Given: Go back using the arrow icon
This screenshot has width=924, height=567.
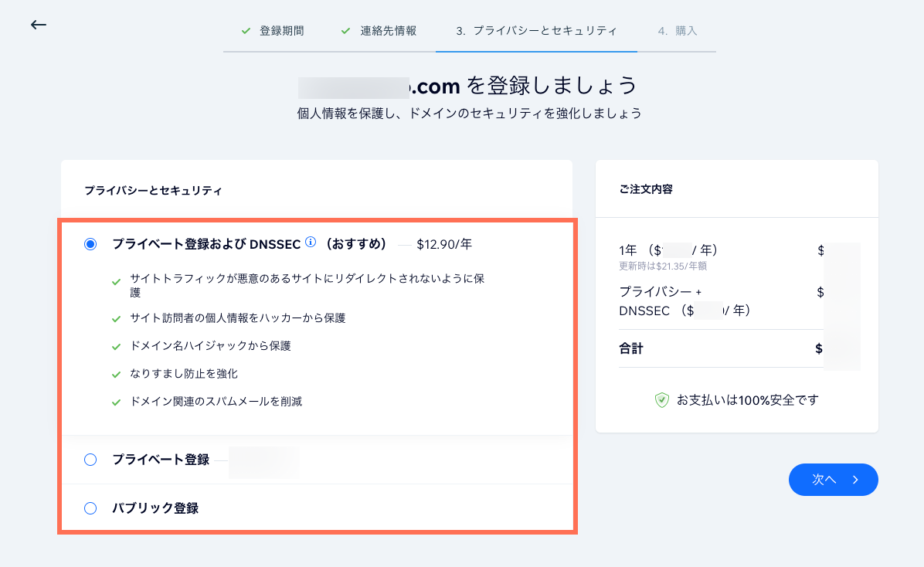Looking at the screenshot, I should tap(37, 25).
